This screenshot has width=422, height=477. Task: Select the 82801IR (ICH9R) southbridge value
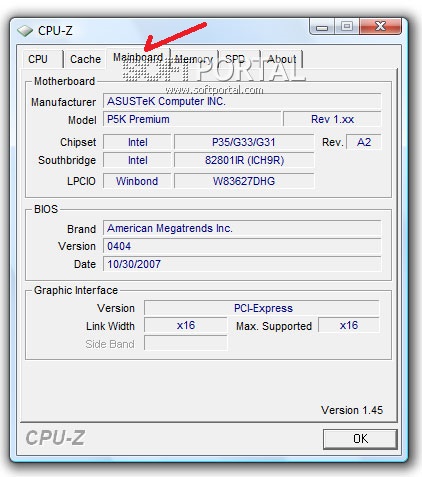pos(244,160)
